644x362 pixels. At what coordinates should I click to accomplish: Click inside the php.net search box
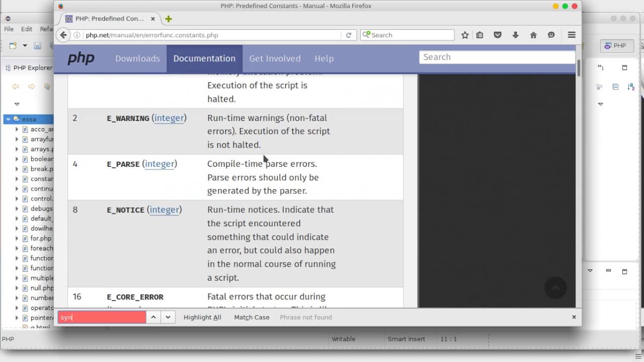click(x=497, y=57)
